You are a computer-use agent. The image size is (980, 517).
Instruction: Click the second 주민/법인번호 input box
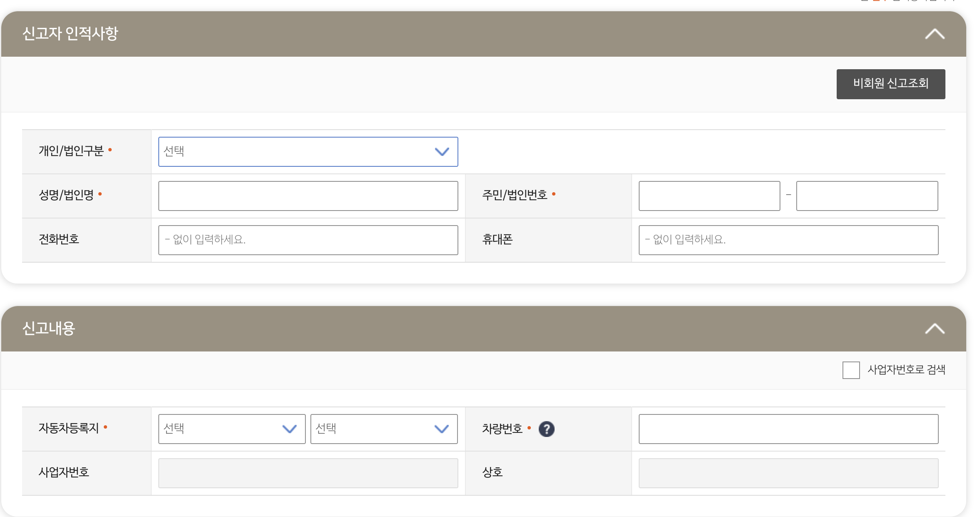[867, 196]
